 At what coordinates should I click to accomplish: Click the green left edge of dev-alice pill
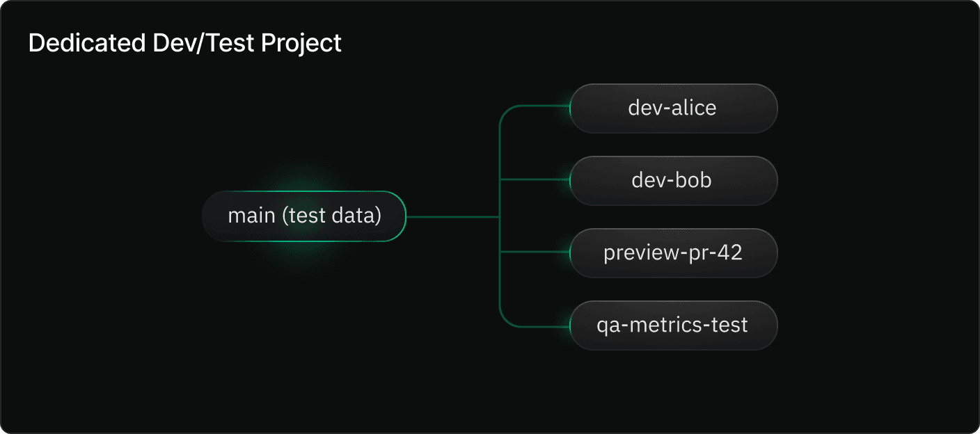point(571,108)
